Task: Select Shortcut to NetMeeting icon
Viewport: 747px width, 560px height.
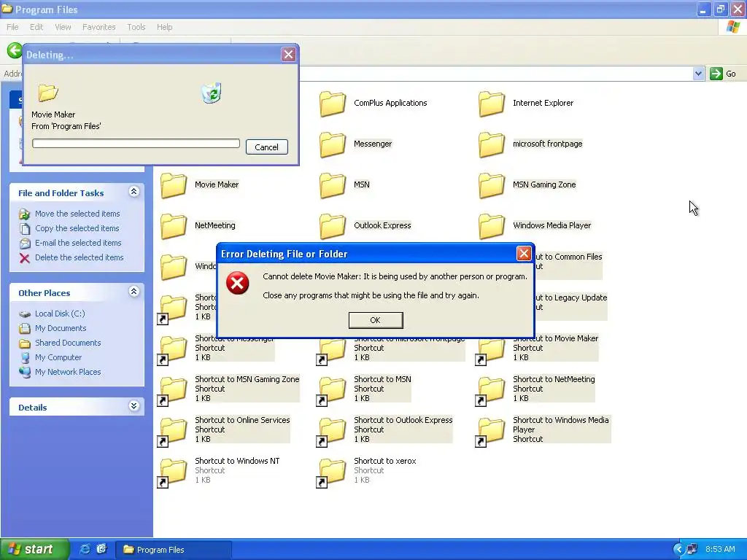Action: pyautogui.click(x=491, y=391)
